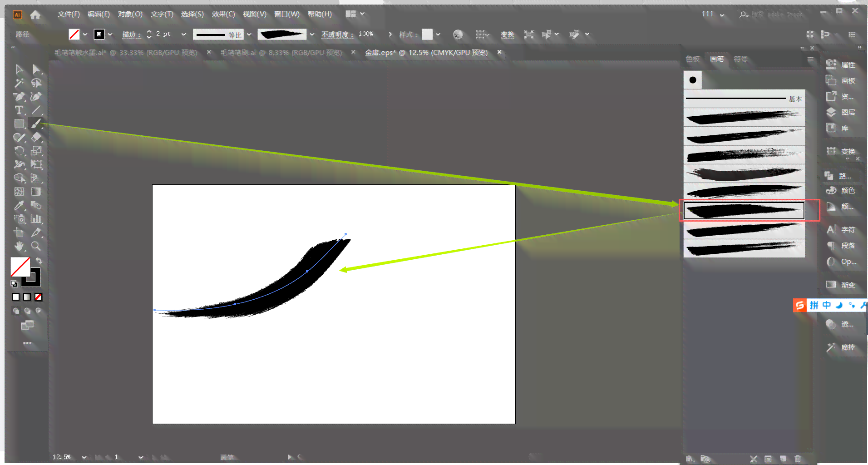Select the Eraser tool
868x465 pixels.
(36, 137)
